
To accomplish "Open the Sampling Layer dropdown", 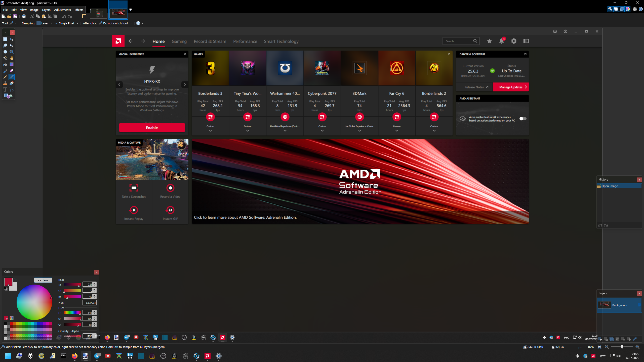I will pos(45,23).
